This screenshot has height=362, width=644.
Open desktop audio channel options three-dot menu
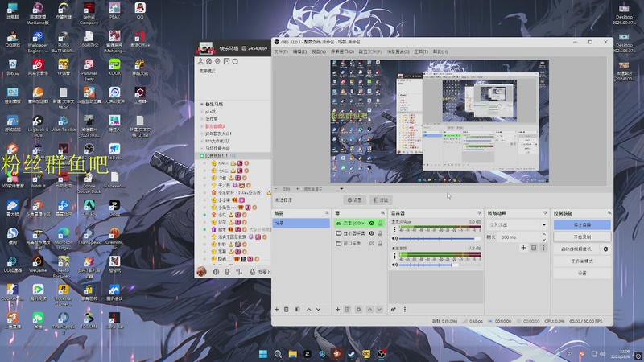click(394, 256)
